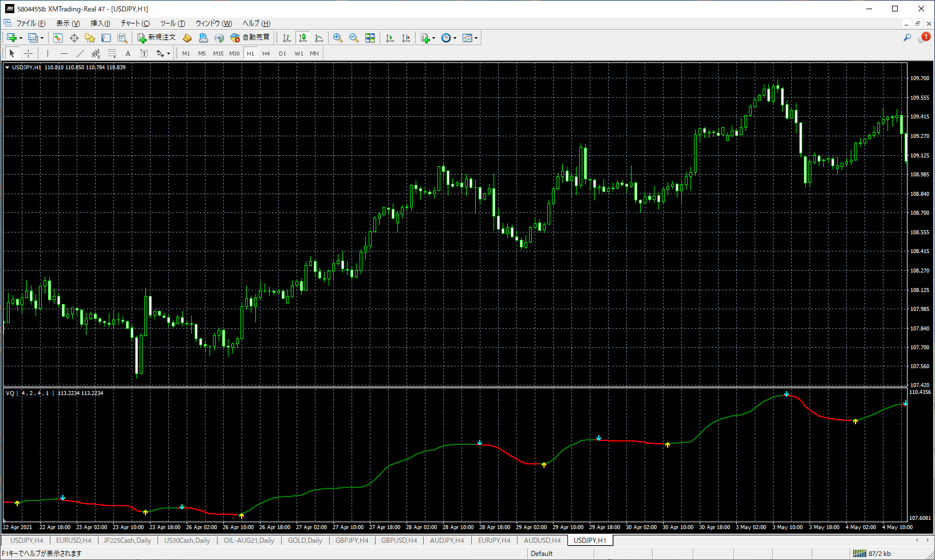Zoom out of the chart
935x560 pixels.
(x=354, y=37)
